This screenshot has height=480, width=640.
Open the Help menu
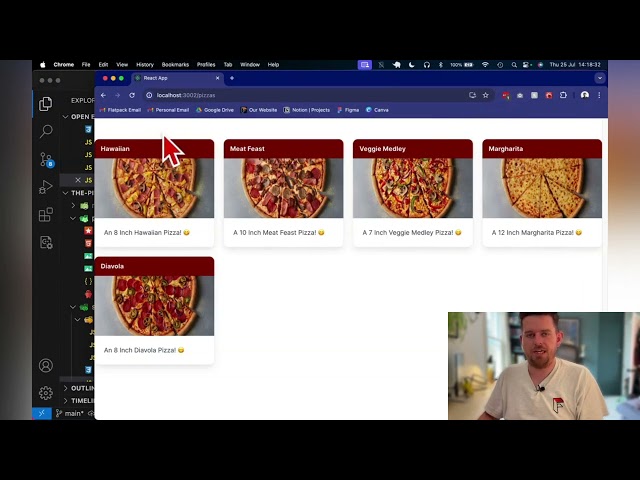pyautogui.click(x=273, y=64)
